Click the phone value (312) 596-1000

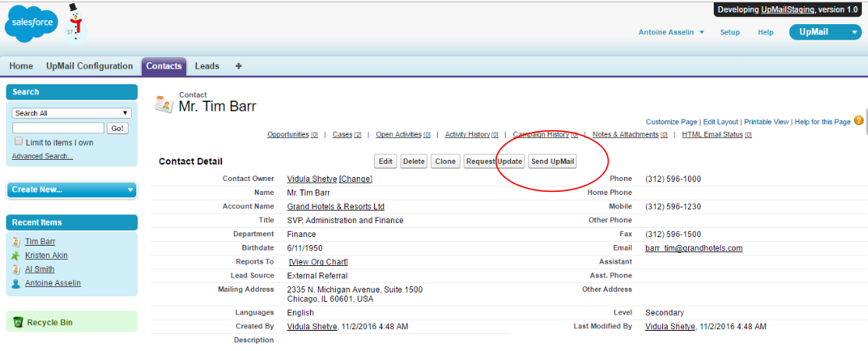click(673, 179)
